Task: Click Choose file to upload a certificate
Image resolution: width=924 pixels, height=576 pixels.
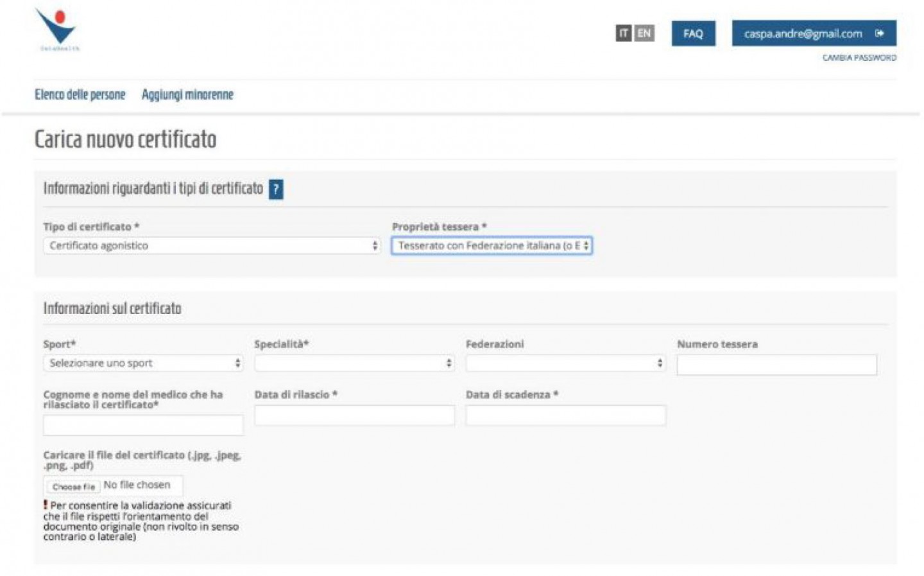Action: 73,485
